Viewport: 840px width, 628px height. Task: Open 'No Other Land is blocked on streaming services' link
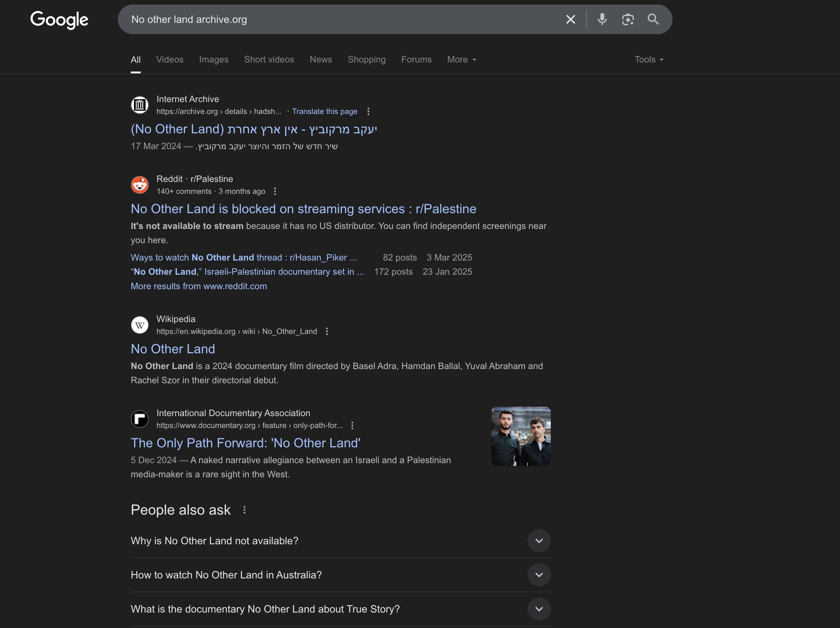pyautogui.click(x=303, y=209)
